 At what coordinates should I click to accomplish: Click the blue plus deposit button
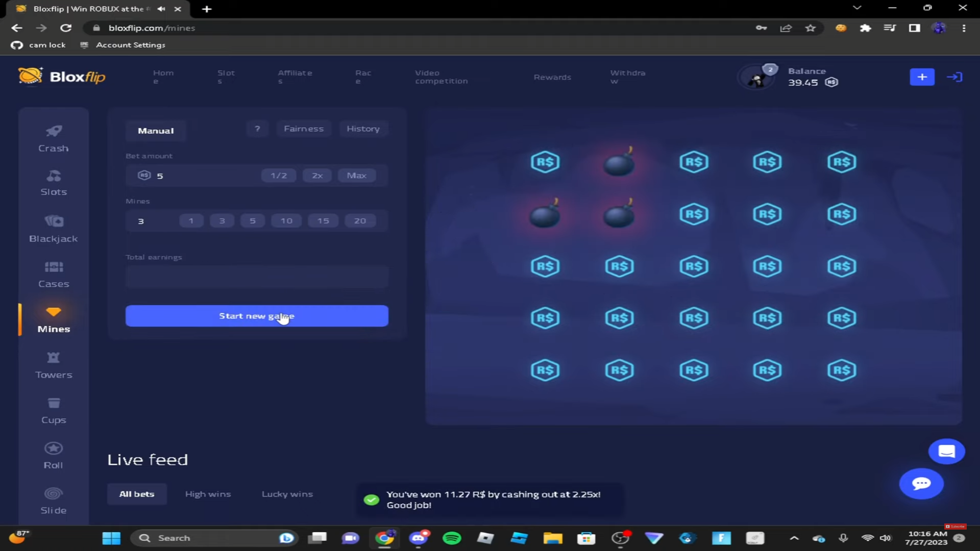pyautogui.click(x=922, y=77)
